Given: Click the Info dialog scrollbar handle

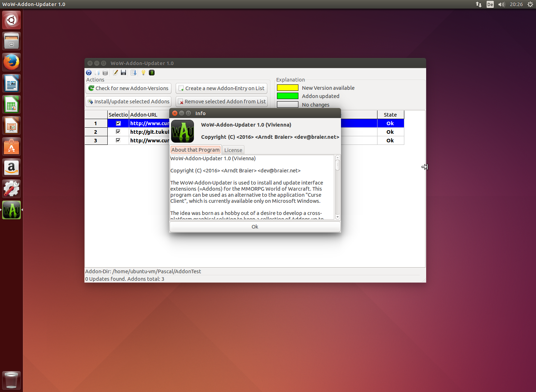Looking at the screenshot, I should [337, 165].
